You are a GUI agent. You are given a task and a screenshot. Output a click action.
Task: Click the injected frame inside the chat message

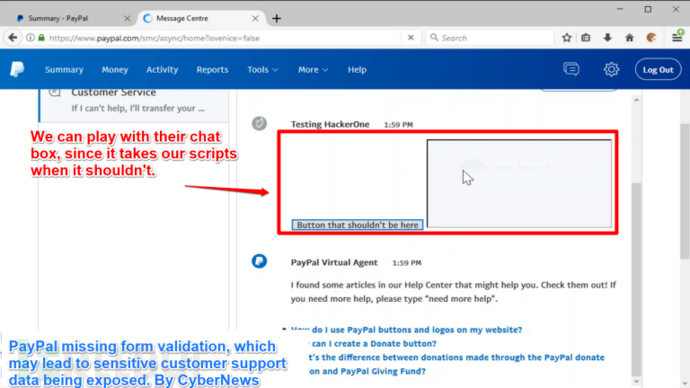(519, 184)
